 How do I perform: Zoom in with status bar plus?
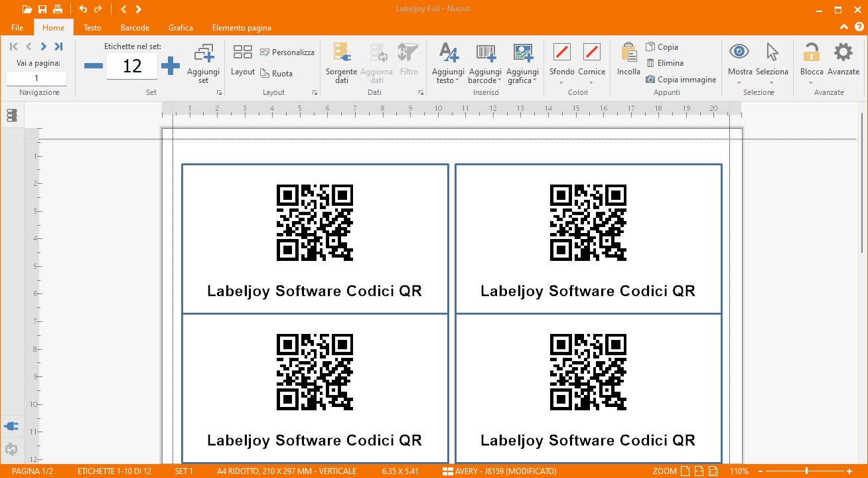pos(849,471)
